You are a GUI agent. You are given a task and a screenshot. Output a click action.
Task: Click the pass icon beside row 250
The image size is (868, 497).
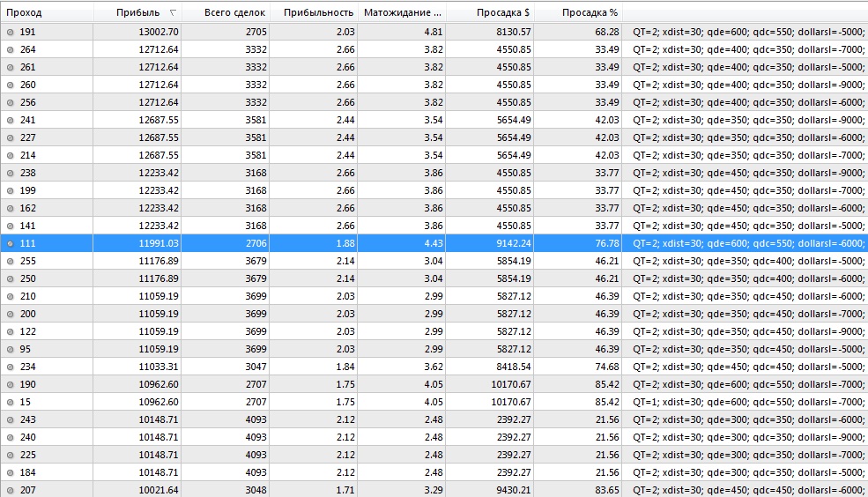point(10,279)
